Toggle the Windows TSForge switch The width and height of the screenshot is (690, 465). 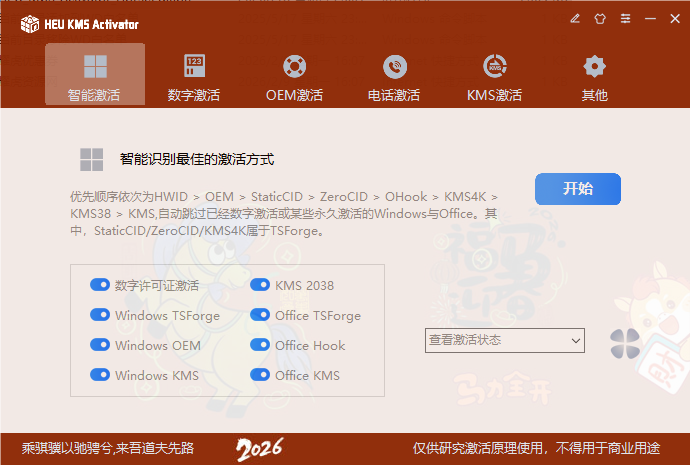click(x=100, y=315)
